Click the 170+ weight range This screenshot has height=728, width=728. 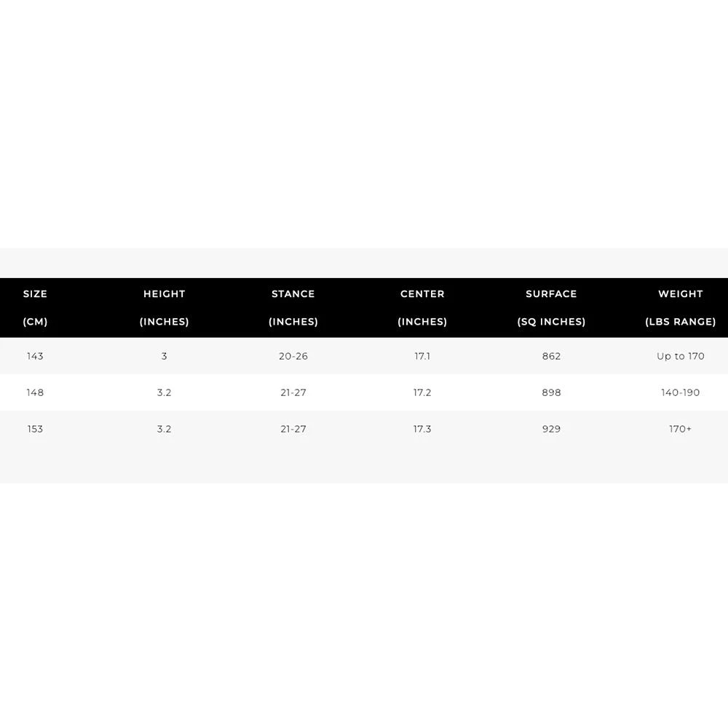pos(681,429)
